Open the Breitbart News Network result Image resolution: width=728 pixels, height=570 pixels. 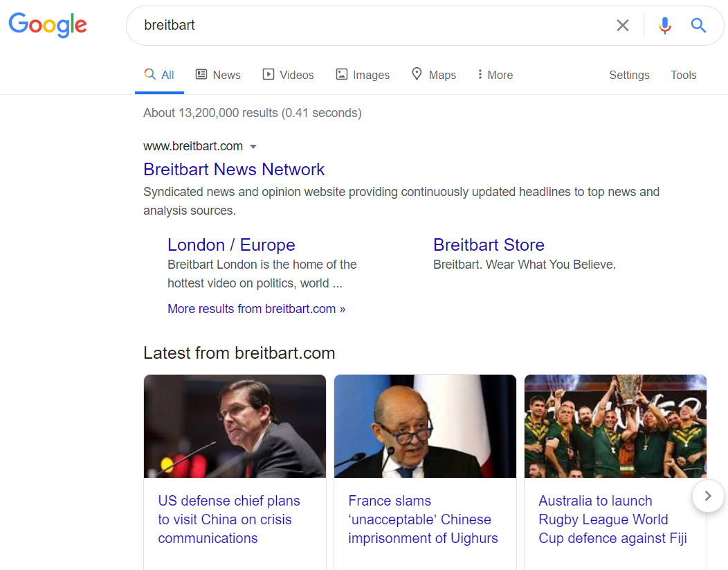[234, 170]
